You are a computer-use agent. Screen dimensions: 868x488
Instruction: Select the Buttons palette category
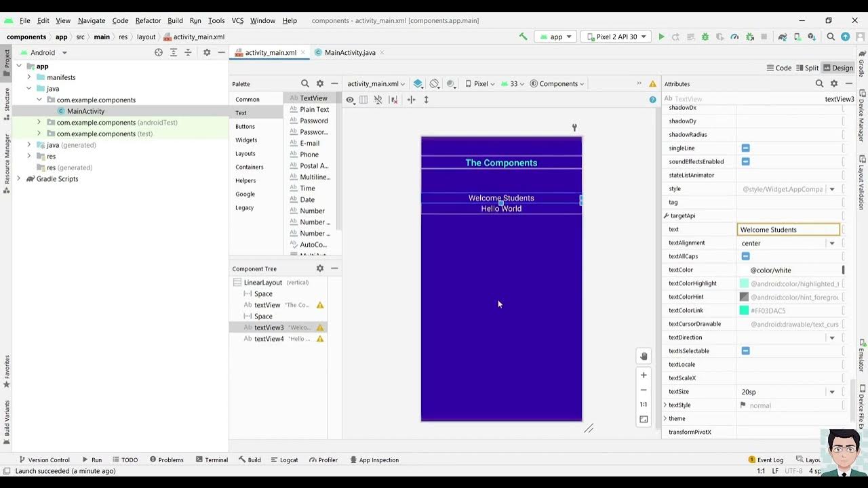(245, 126)
